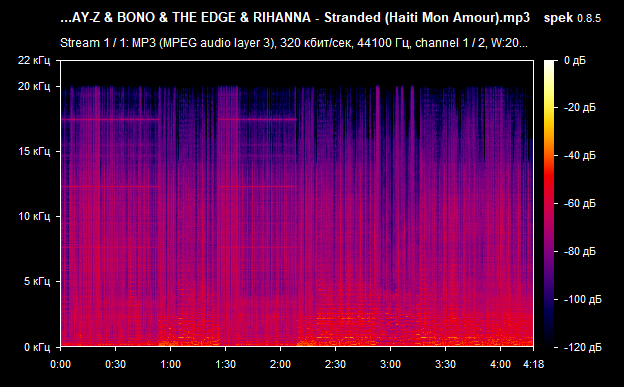Click the '5 кГц' frequency axis label

click(37, 281)
